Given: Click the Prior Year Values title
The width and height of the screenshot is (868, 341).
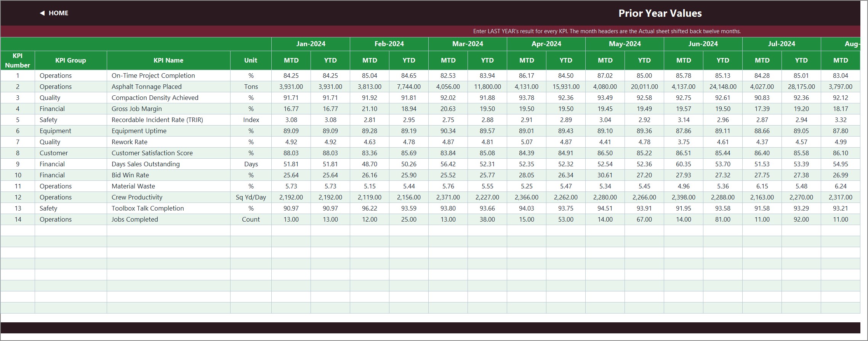Looking at the screenshot, I should point(660,13).
